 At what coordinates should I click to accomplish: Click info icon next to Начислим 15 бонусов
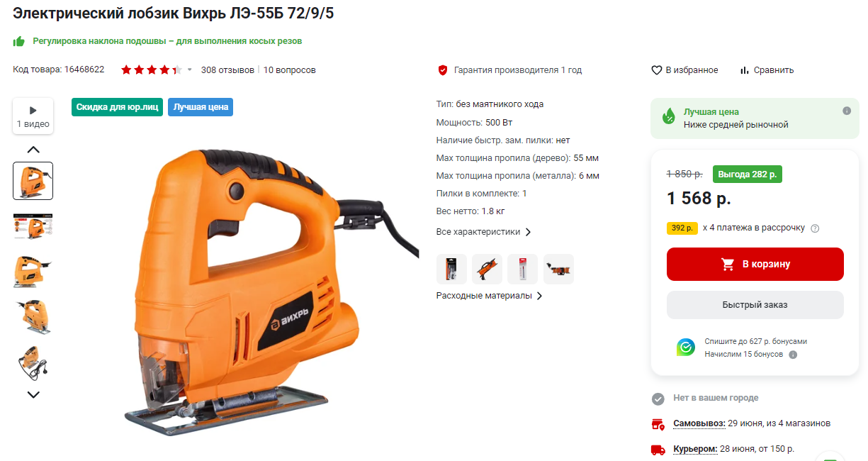tap(793, 355)
